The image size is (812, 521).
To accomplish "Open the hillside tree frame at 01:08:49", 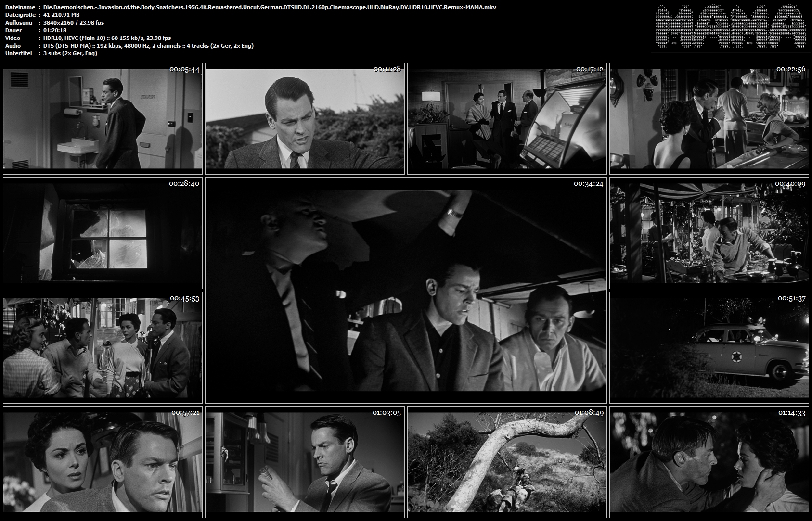I will click(507, 462).
